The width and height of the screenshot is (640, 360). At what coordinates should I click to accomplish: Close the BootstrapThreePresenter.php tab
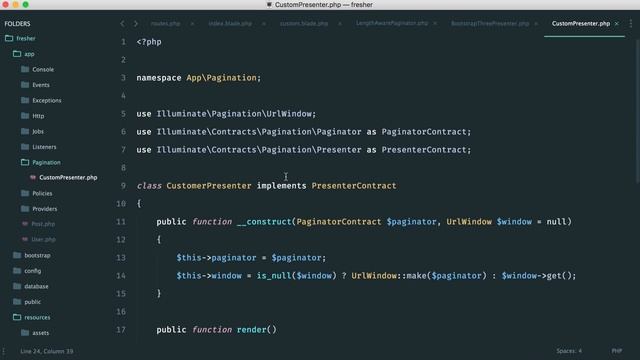point(536,24)
